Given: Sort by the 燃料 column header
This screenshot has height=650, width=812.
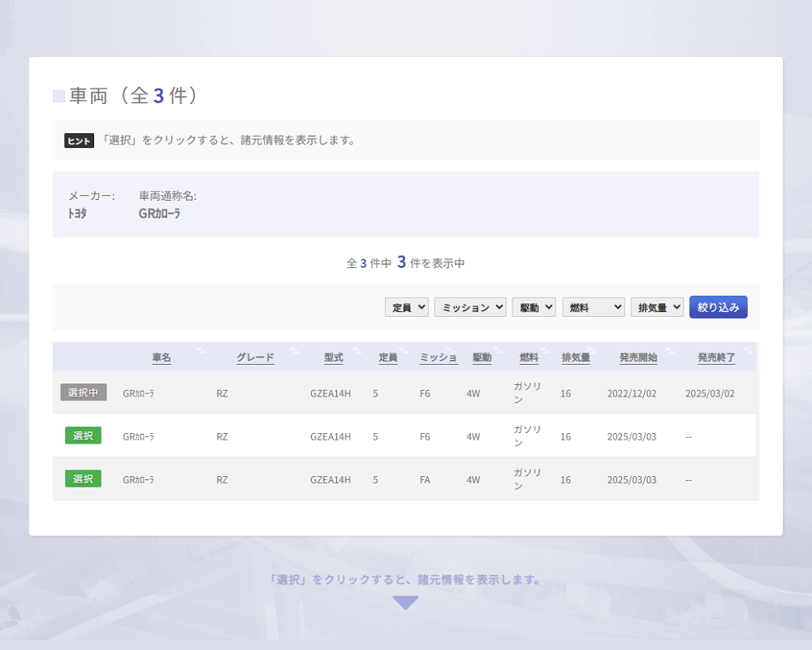Looking at the screenshot, I should click(x=529, y=357).
